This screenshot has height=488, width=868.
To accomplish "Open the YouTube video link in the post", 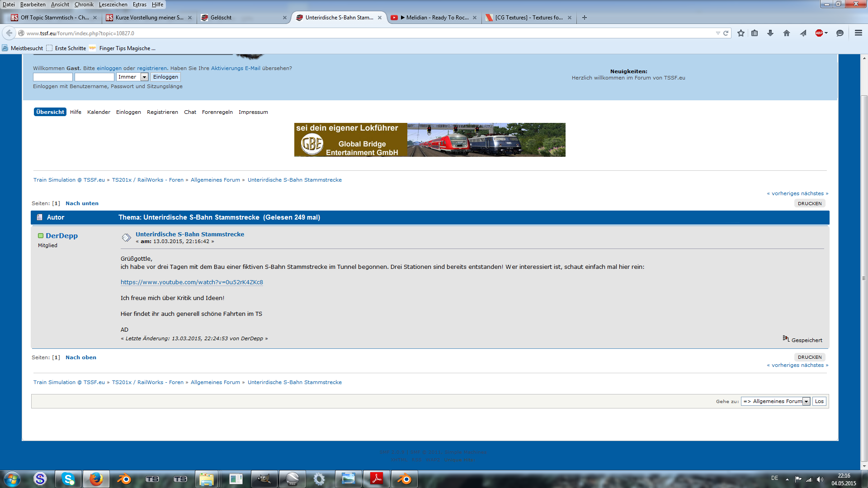I will coord(192,282).
